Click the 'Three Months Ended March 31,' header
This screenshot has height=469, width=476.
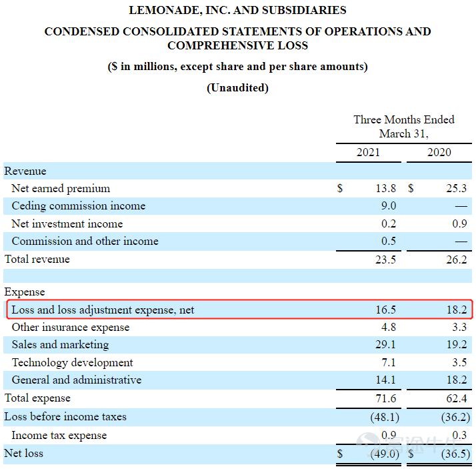[404, 126]
